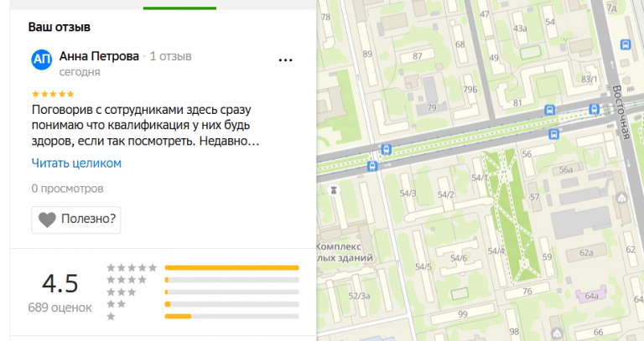644x341 pixels.
Task: Click the 0 просмотров text
Action: (x=67, y=189)
